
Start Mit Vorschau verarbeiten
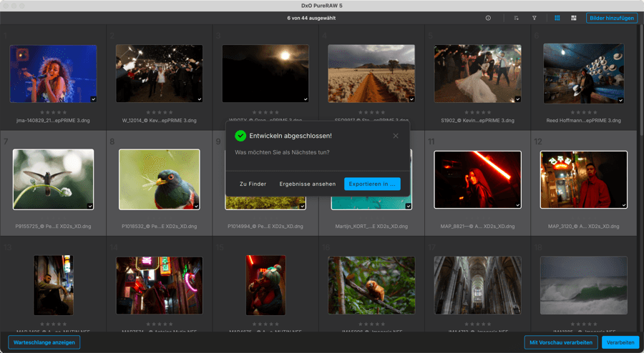[x=560, y=342]
